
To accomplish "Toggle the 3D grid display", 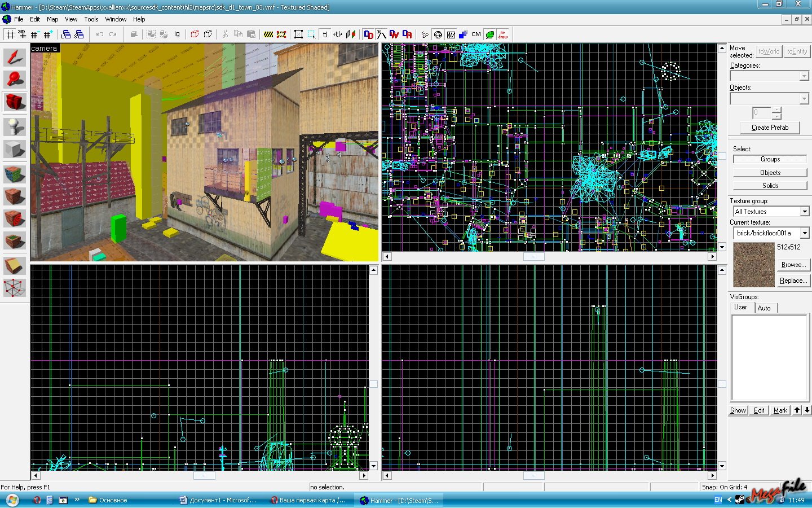I will (x=22, y=34).
